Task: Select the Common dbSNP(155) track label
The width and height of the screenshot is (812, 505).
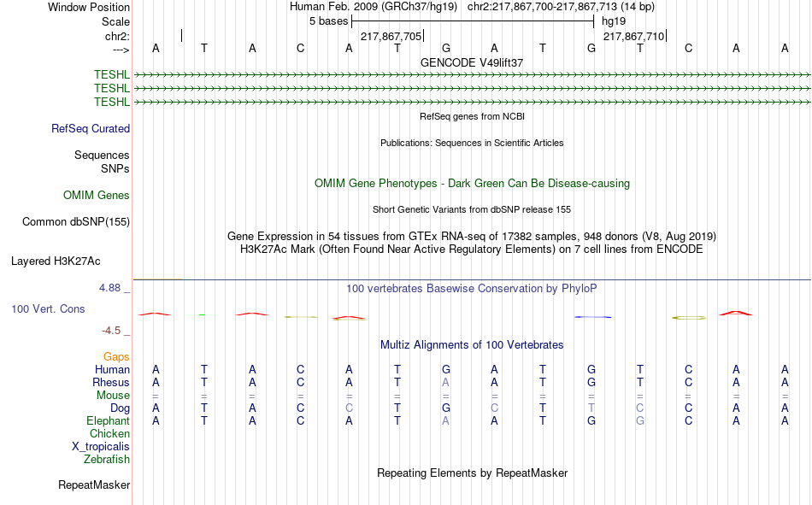Action: click(x=76, y=221)
